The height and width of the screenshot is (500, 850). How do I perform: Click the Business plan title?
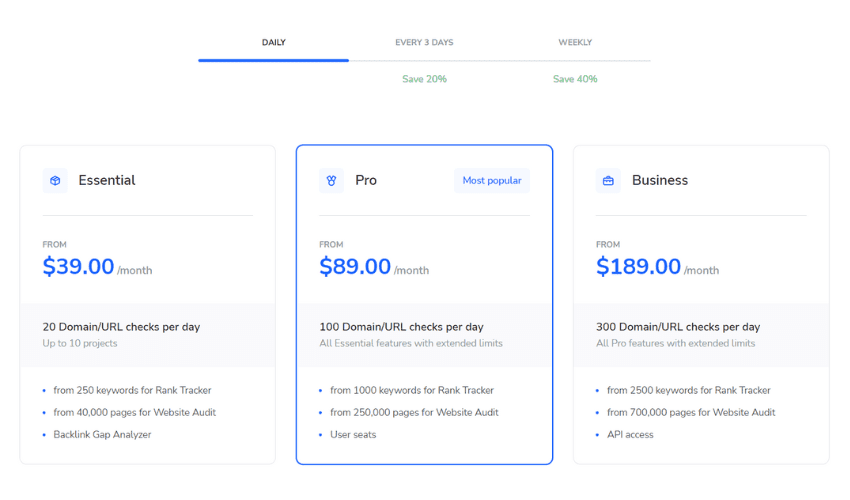660,181
